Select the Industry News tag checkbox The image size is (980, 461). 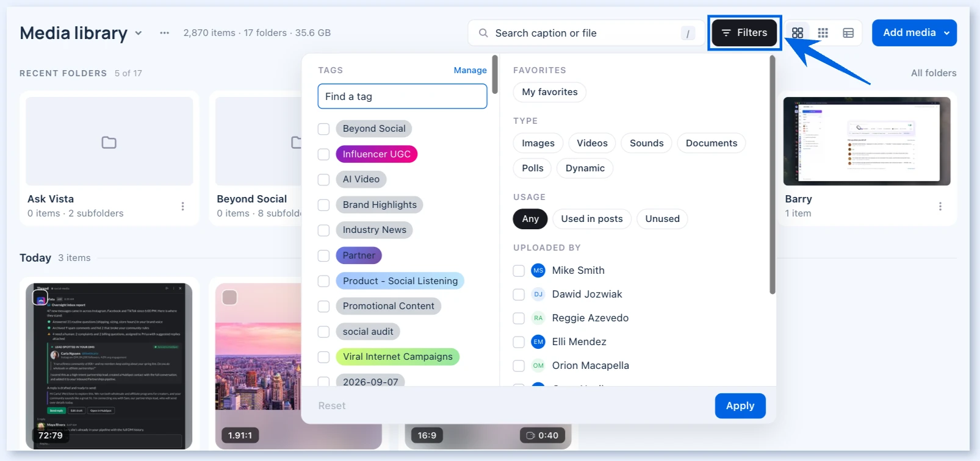pos(324,230)
